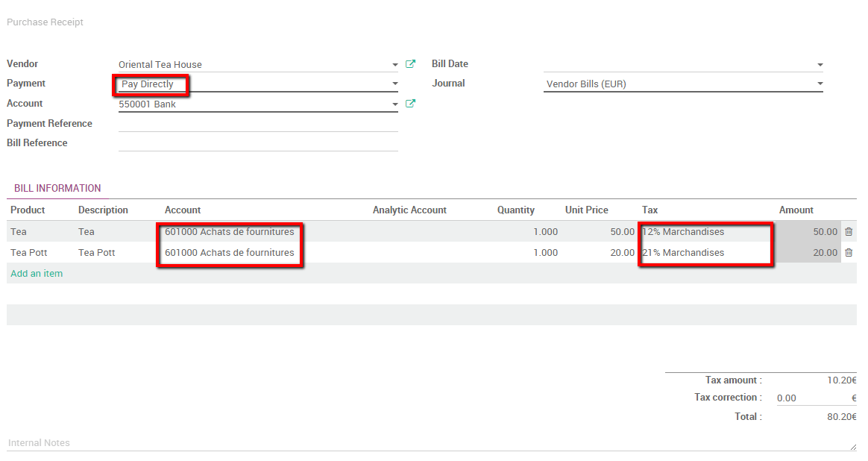Open the 550001 Bank account via link icon
Viewport: 868px width, 461px height.
411,103
